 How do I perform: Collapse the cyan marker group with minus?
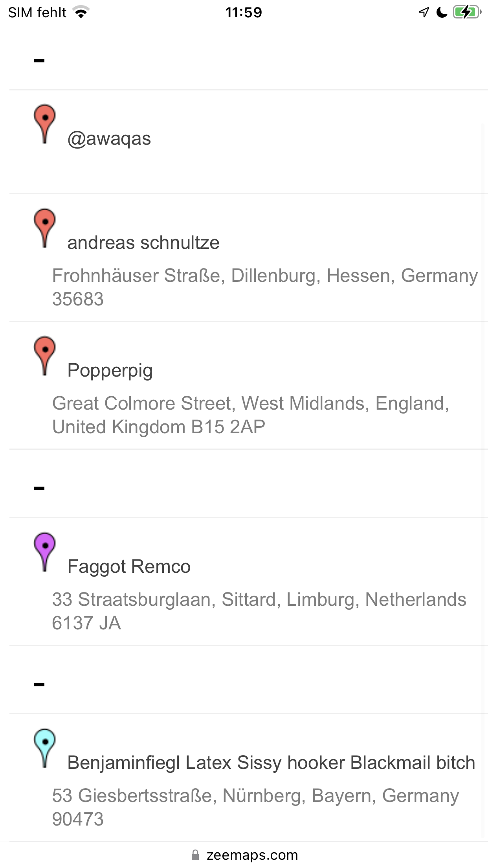[39, 684]
